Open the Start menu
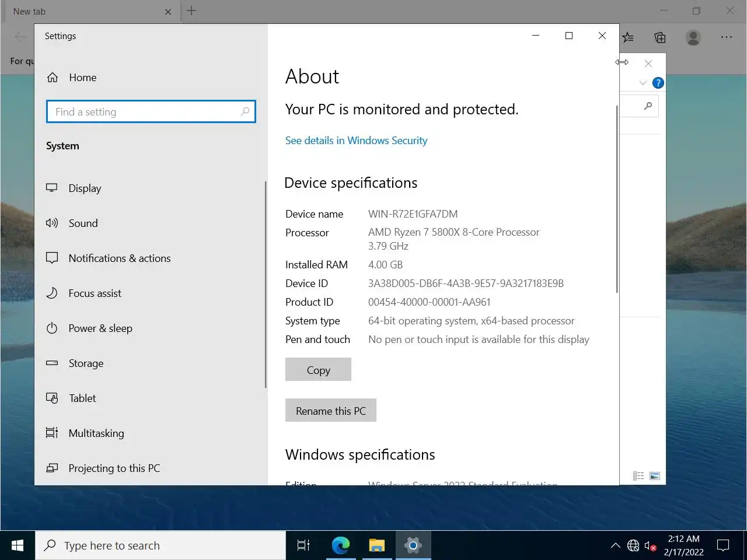The width and height of the screenshot is (747, 560). click(x=18, y=545)
